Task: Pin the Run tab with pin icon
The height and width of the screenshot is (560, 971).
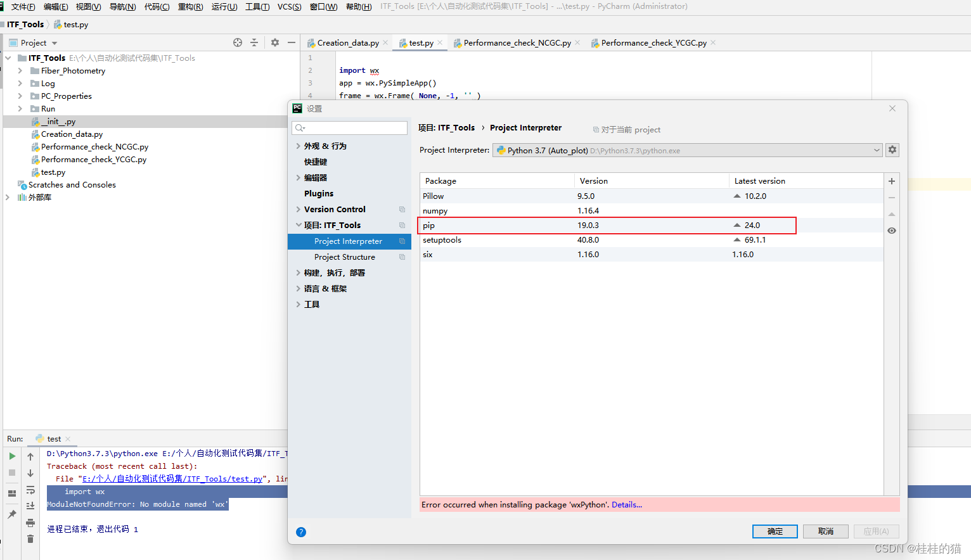Action: click(12, 514)
